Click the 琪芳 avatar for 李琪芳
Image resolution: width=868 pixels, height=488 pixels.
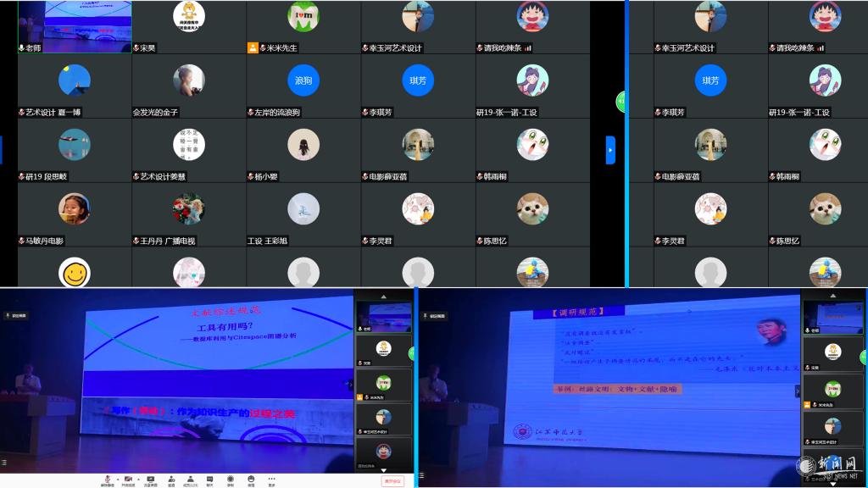click(418, 81)
